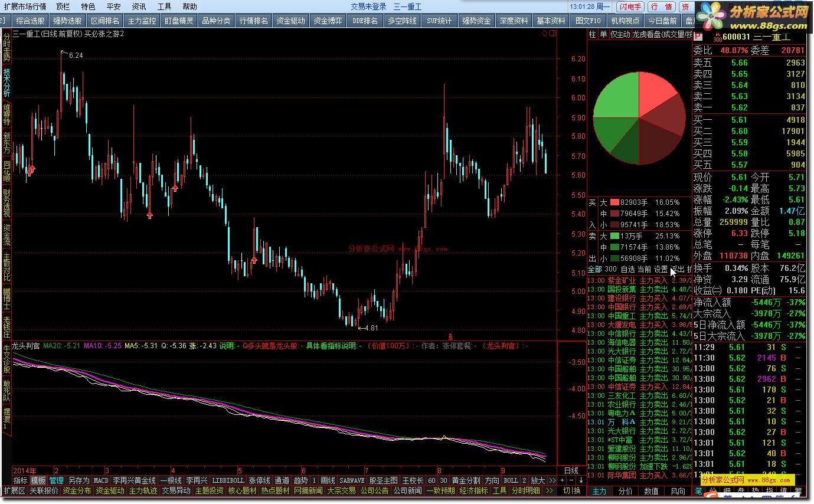Viewport: 814px width, 504px height.
Task: Click the 主力监控 toolbar button
Action: pyautogui.click(x=142, y=21)
